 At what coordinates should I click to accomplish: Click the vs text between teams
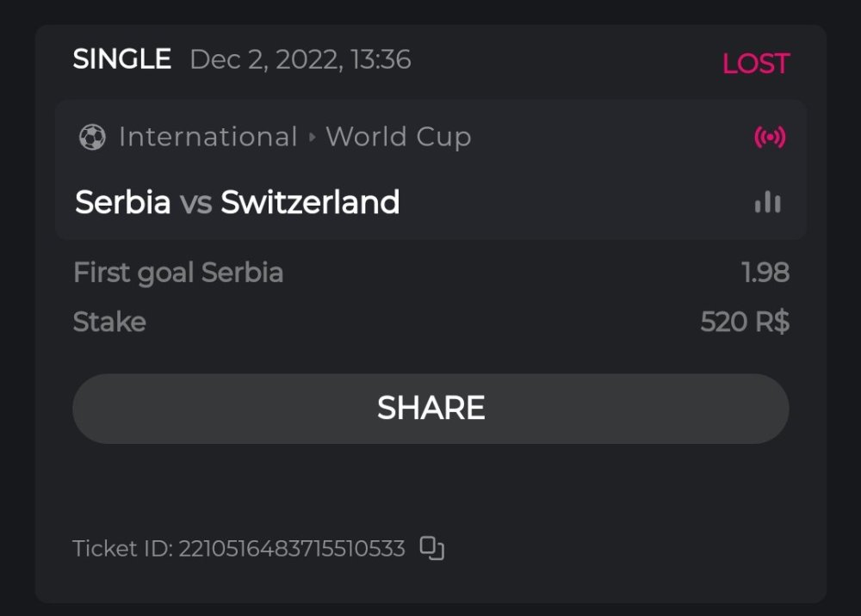click(195, 204)
